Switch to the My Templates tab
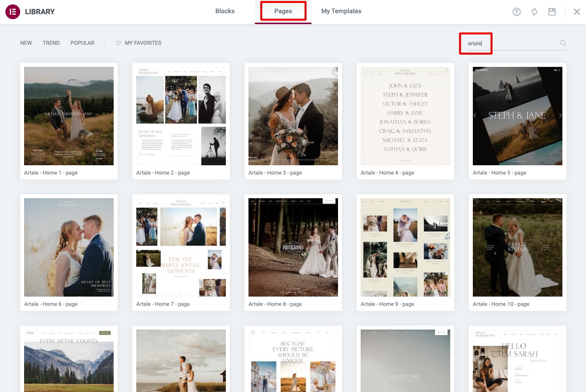Screen dimensions: 586x392 (x=341, y=11)
